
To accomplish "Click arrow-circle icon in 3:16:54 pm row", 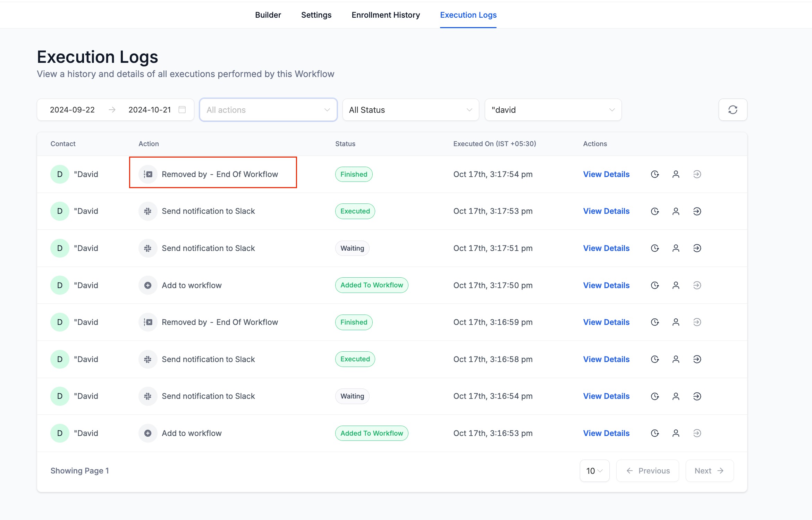I will pyautogui.click(x=697, y=396).
